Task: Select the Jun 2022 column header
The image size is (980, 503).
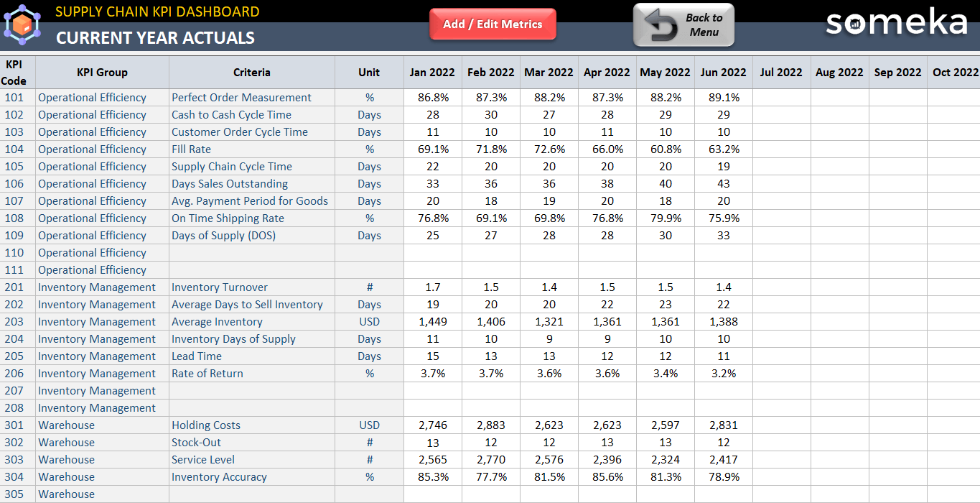Action: (x=723, y=72)
